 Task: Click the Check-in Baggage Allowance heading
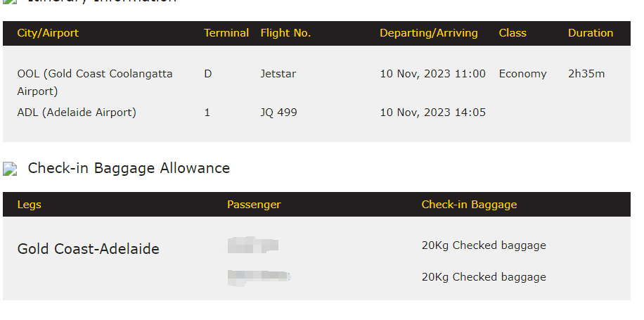129,168
